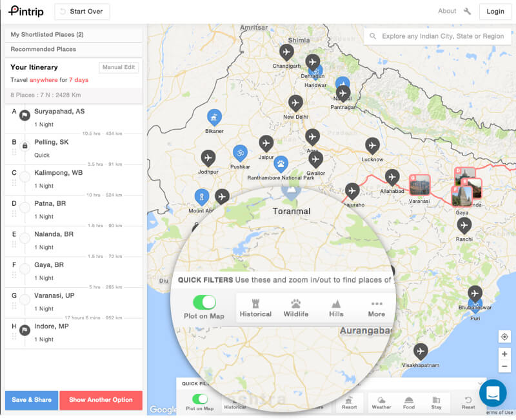
Task: Click the lock icon beside Pelling, SK
Action: [25, 146]
